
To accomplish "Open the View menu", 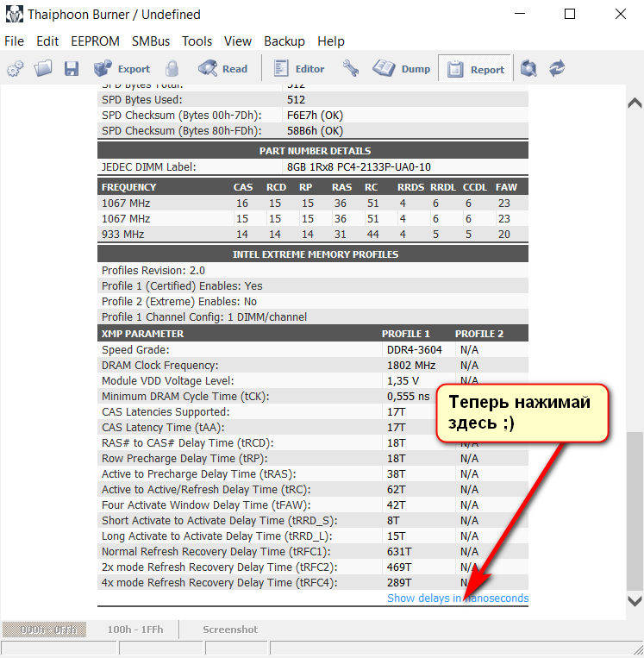I will (238, 41).
